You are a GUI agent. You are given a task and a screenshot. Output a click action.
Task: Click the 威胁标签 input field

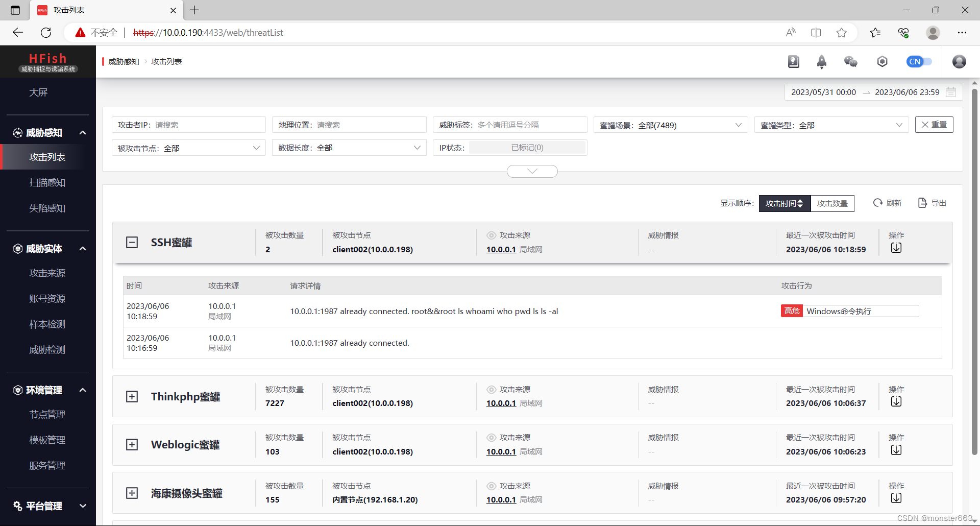click(x=510, y=125)
